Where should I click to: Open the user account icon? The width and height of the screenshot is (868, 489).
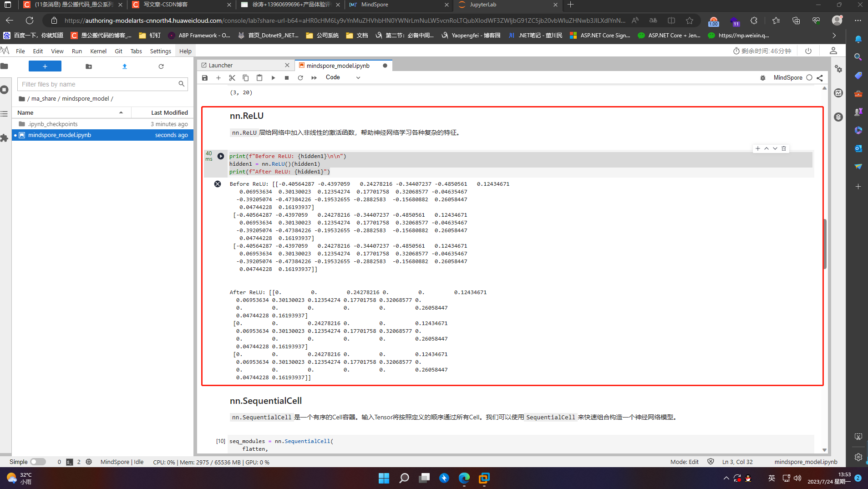(833, 51)
